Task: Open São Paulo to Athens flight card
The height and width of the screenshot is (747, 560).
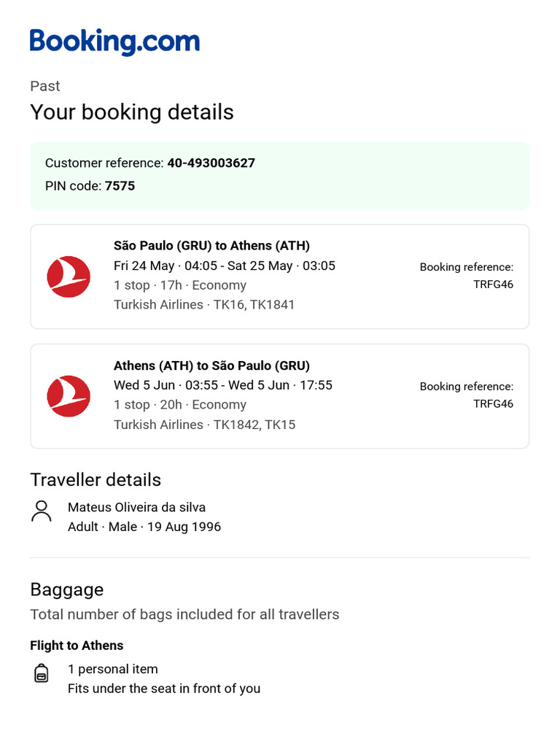Action: (279, 276)
